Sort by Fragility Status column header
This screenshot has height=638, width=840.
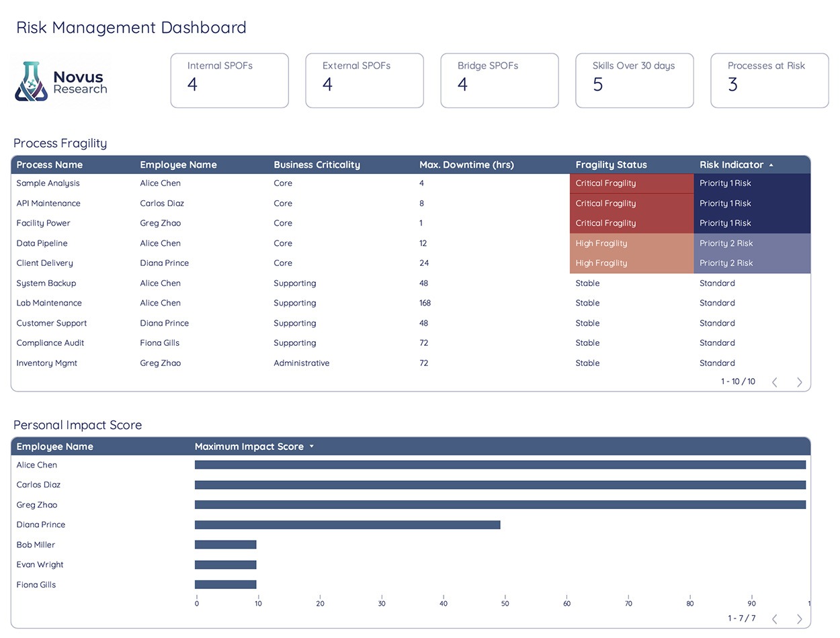[611, 165]
